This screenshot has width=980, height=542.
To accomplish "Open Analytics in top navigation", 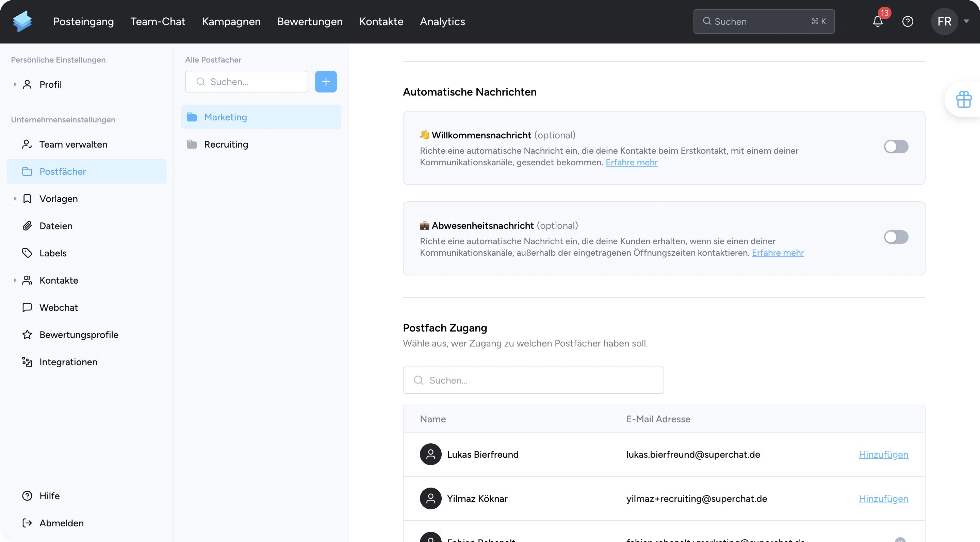I will tap(442, 22).
